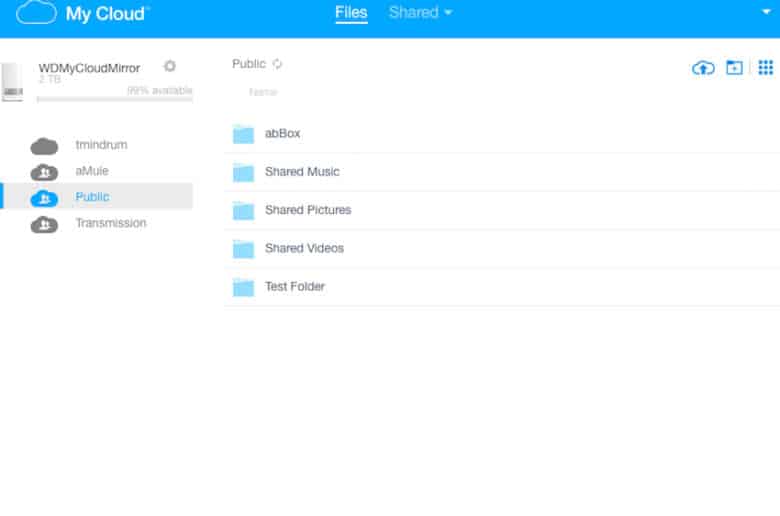Open the Transmission share
The width and height of the screenshot is (780, 516).
[111, 223]
